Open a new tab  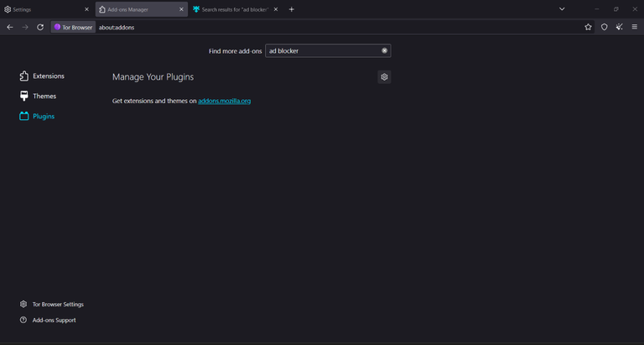[x=292, y=9]
